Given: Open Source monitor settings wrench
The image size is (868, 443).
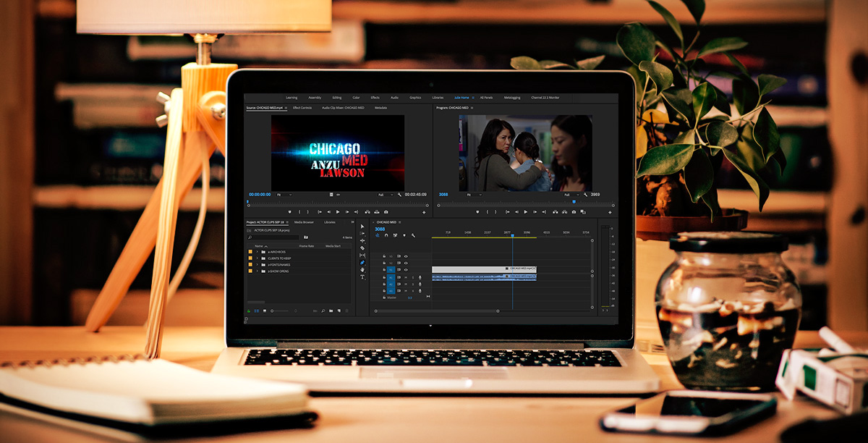Looking at the screenshot, I should pos(399,195).
